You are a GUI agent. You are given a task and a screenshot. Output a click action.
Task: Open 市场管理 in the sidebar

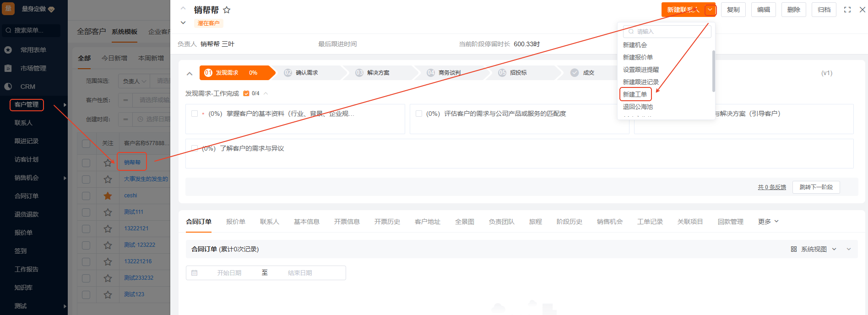click(33, 68)
